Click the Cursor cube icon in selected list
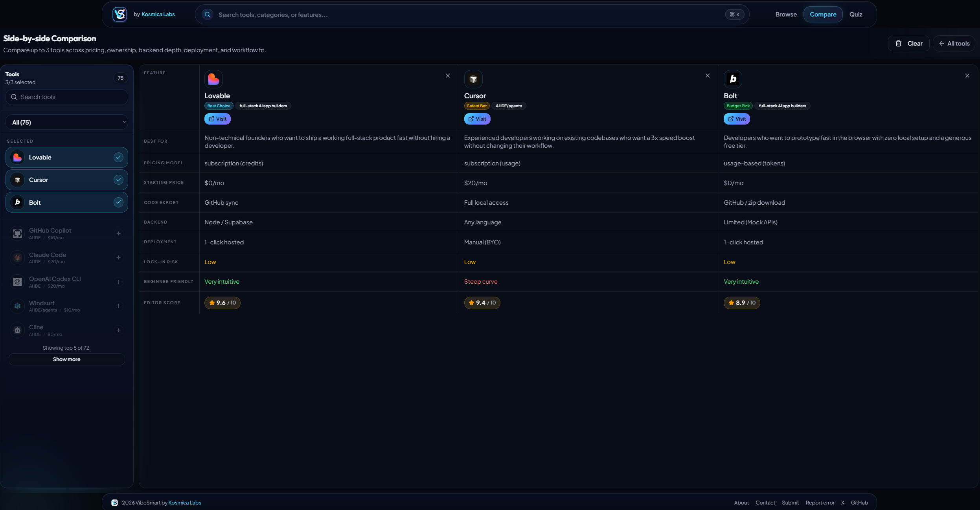Viewport: 980px width, 510px height. pos(17,180)
